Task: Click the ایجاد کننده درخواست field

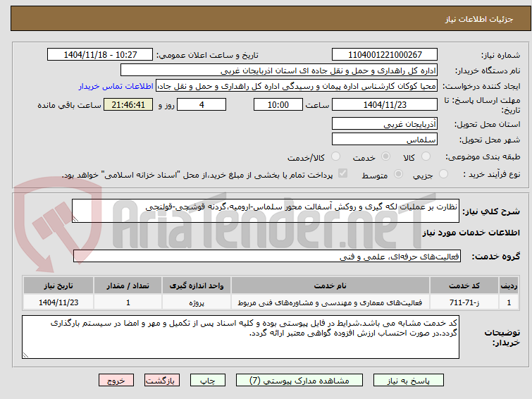Action: click(x=297, y=86)
